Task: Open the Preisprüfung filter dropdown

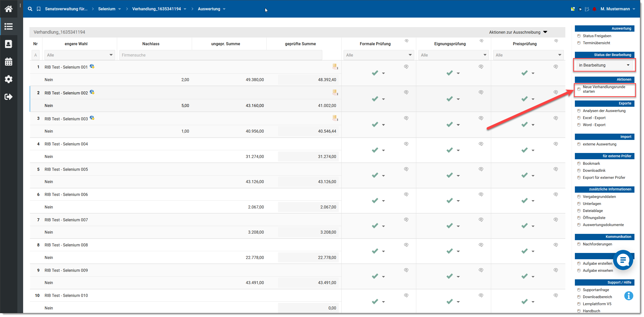Action: tap(528, 55)
